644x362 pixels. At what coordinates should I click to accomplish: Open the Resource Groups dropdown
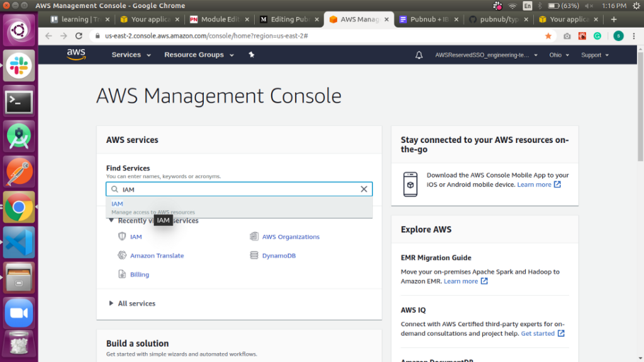199,55
